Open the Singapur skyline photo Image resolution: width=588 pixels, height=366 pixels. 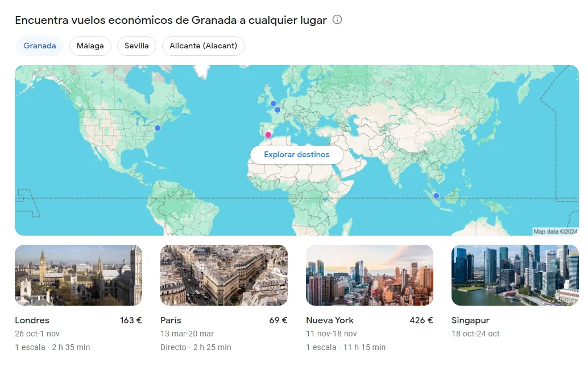tap(515, 275)
